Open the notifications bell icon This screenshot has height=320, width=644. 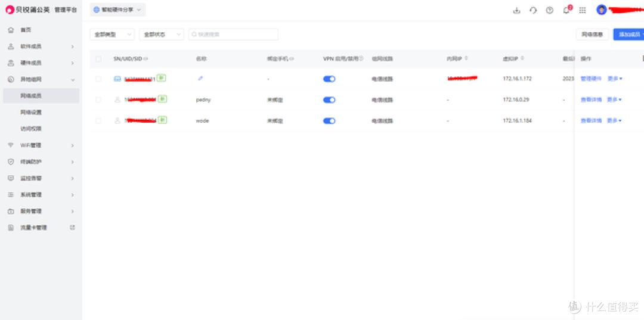point(566,11)
